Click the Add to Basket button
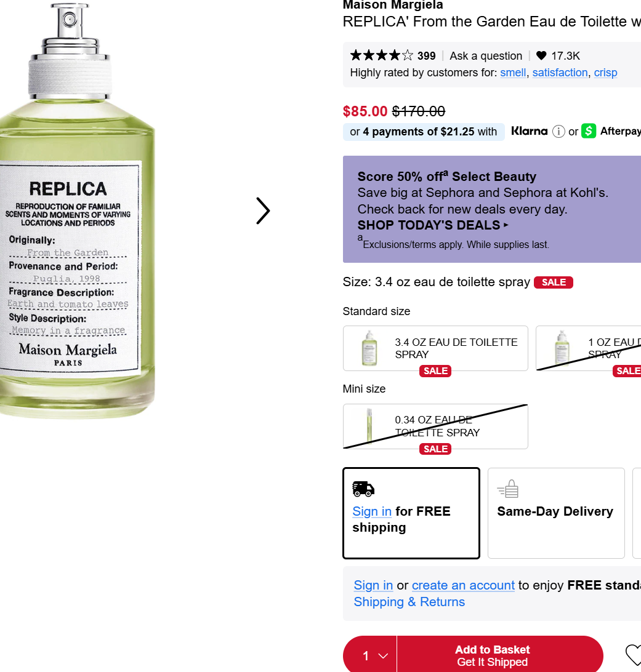Image resolution: width=641 pixels, height=672 pixels. [x=492, y=654]
